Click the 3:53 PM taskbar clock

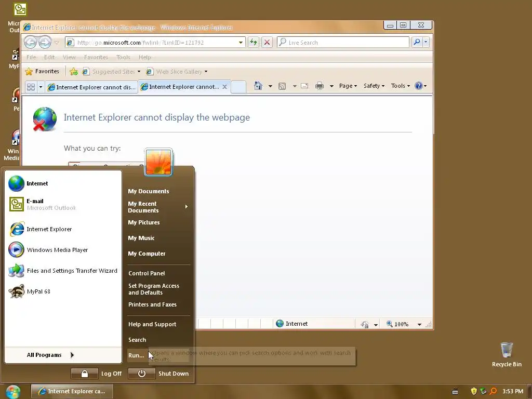point(512,392)
